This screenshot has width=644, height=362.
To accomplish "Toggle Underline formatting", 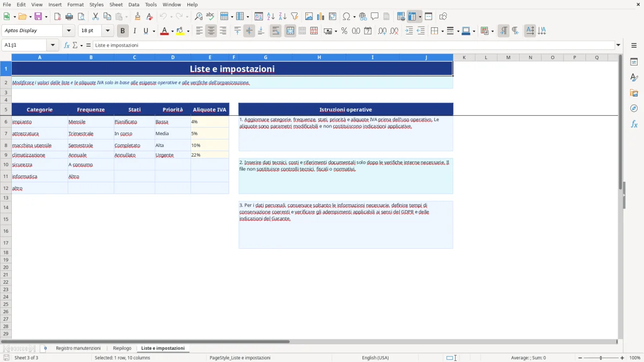I will pos(145,31).
